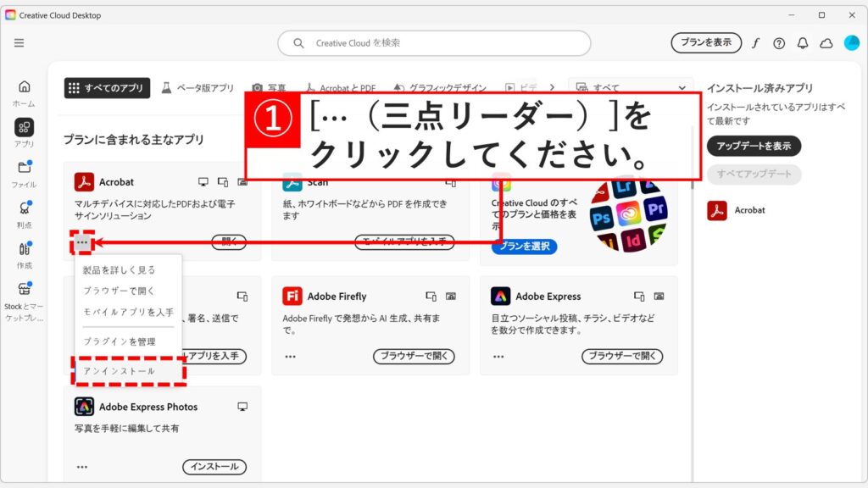Click the Adobe Firefly app icon
Image resolution: width=868 pixels, height=488 pixels.
(x=292, y=296)
